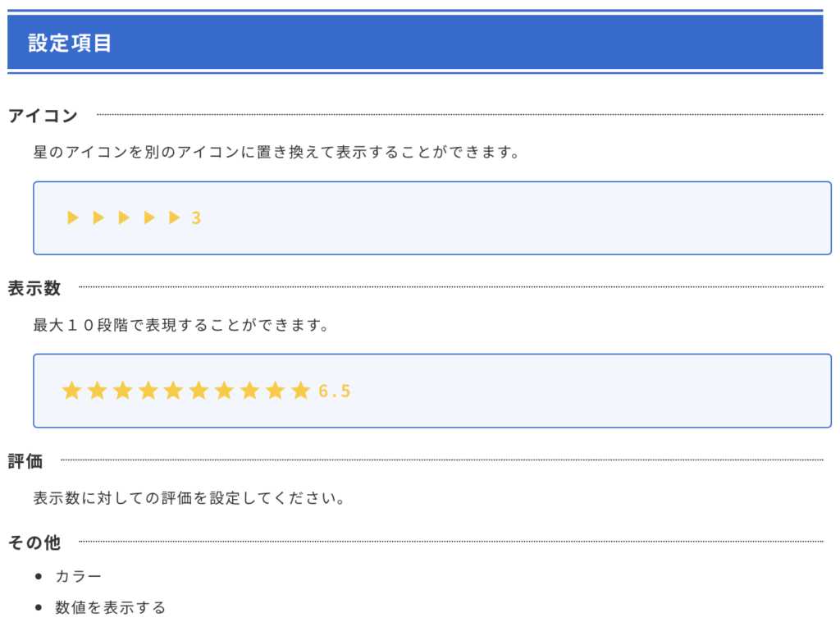Click the 数値を表示する list item
This screenshot has height=636, width=840.
111,607
